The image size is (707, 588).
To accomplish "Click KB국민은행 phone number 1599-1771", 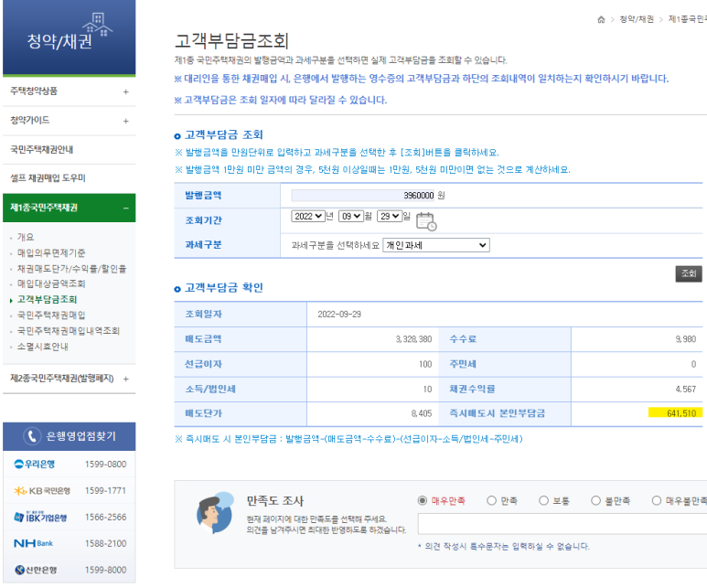I will coord(105,490).
